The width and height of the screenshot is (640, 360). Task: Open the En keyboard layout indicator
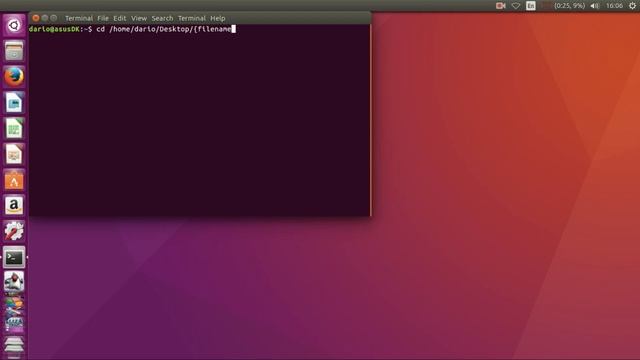pos(531,6)
